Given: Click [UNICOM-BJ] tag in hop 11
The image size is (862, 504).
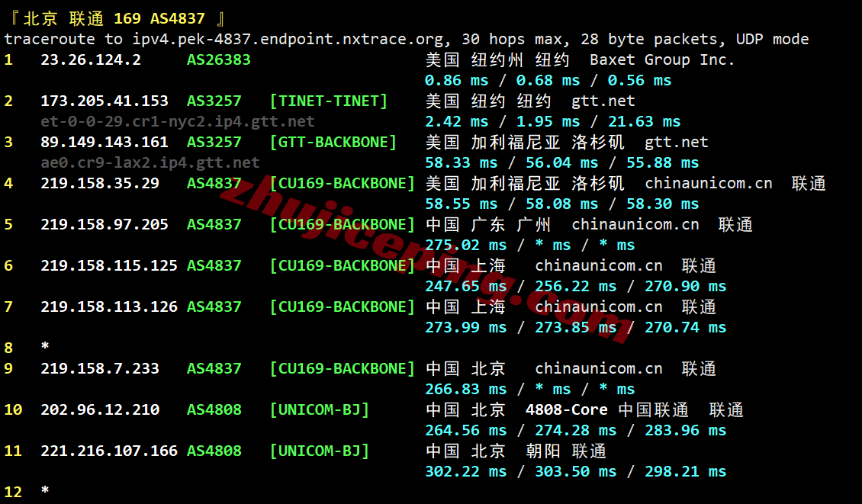Looking at the screenshot, I should click(319, 451).
